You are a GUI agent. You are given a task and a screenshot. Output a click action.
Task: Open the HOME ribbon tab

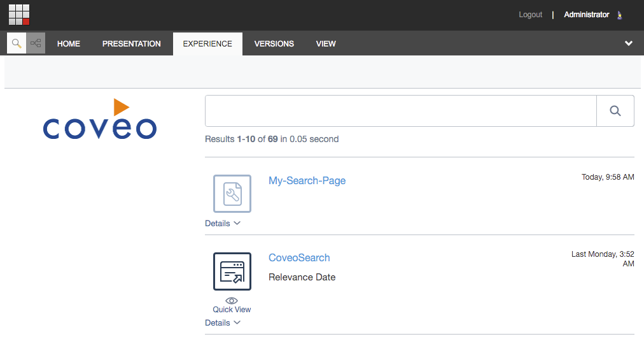tap(69, 43)
